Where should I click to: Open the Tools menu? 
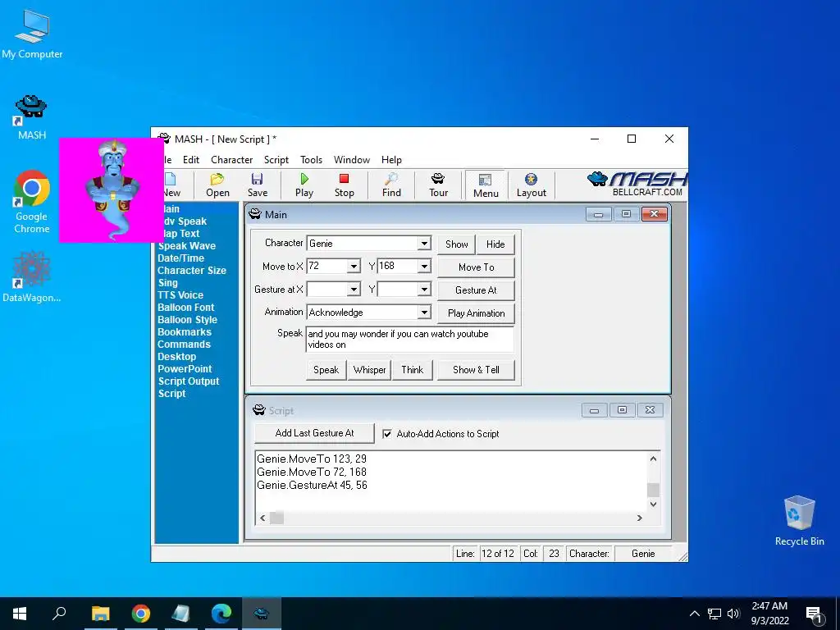tap(311, 160)
